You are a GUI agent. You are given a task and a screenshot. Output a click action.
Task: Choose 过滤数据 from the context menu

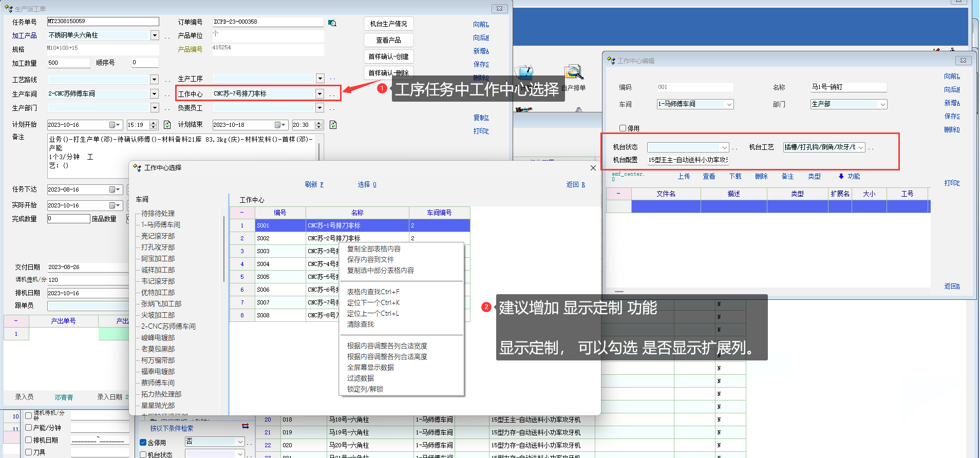[360, 378]
